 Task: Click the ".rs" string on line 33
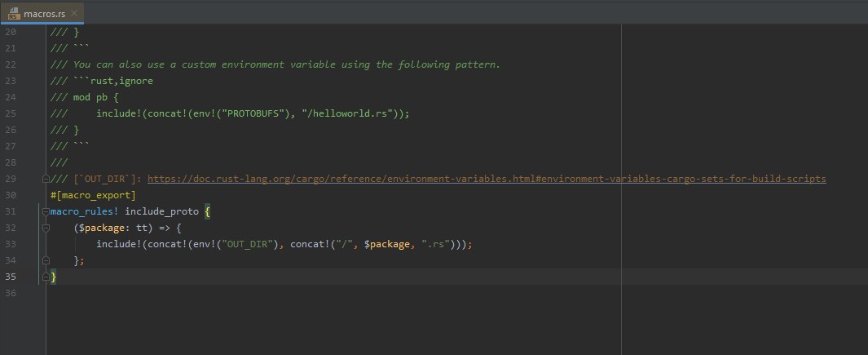436,244
